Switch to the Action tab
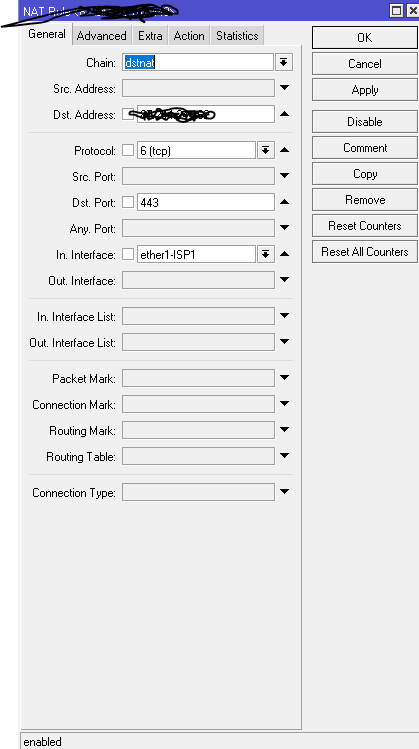Viewport: 419px width, 749px height. pos(189,36)
